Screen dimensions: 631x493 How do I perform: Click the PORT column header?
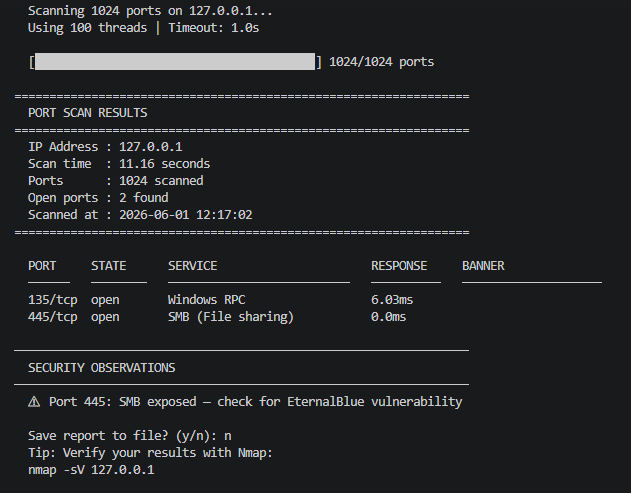[x=42, y=266]
